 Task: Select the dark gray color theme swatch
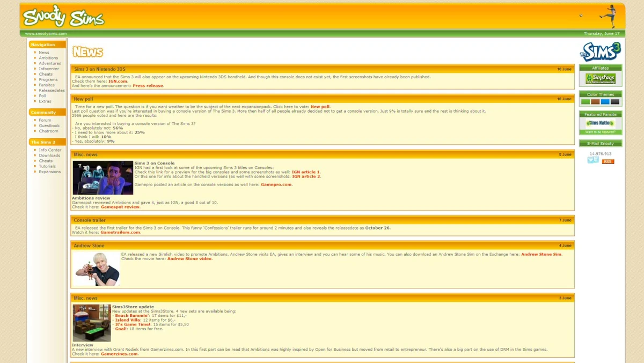(615, 101)
